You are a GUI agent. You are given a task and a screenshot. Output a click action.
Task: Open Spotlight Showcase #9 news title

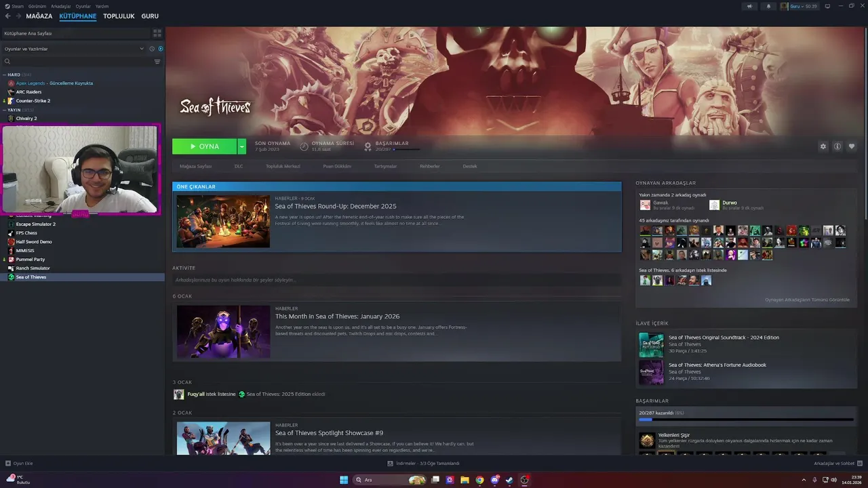tap(329, 433)
